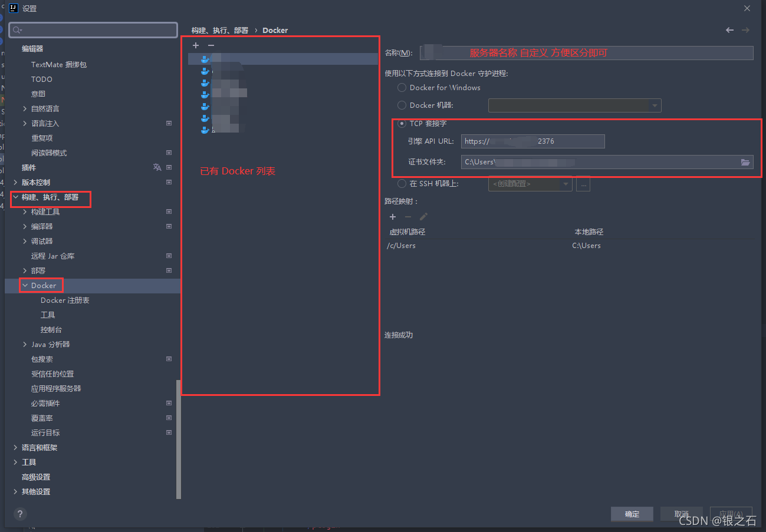Expand the 其他设置 section
Screen dimensions: 766x532
15,492
